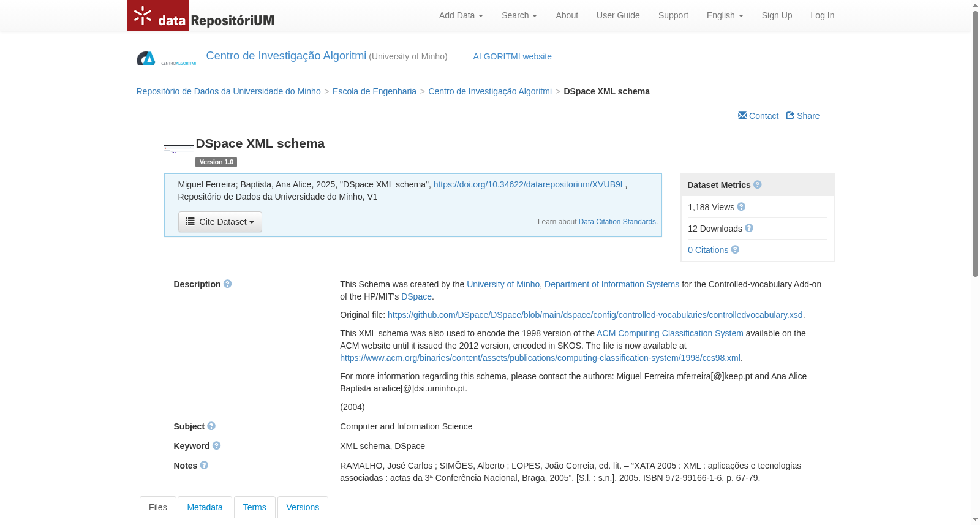Image resolution: width=980 pixels, height=525 pixels.
Task: Open the About page
Action: click(567, 15)
